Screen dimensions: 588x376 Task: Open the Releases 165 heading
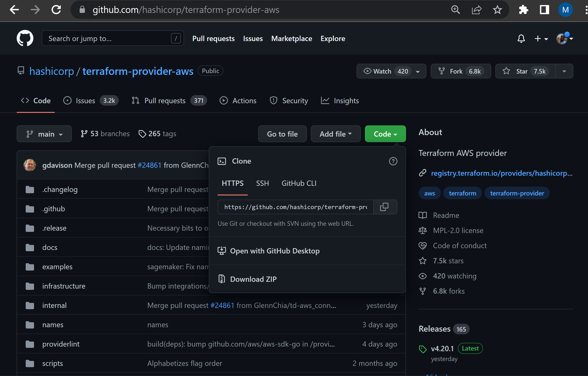[444, 329]
